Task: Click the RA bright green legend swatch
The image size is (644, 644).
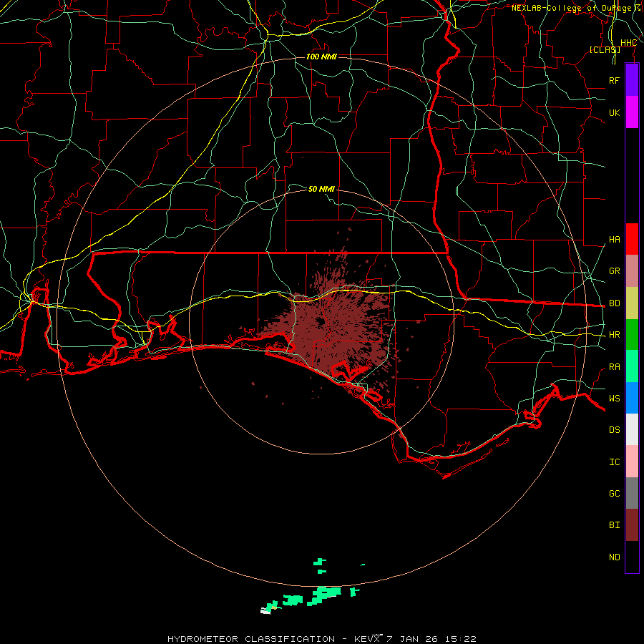Action: [x=632, y=366]
